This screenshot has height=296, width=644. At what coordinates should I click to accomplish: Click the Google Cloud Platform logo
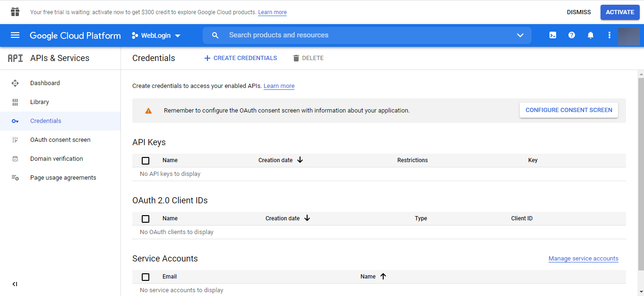point(75,35)
